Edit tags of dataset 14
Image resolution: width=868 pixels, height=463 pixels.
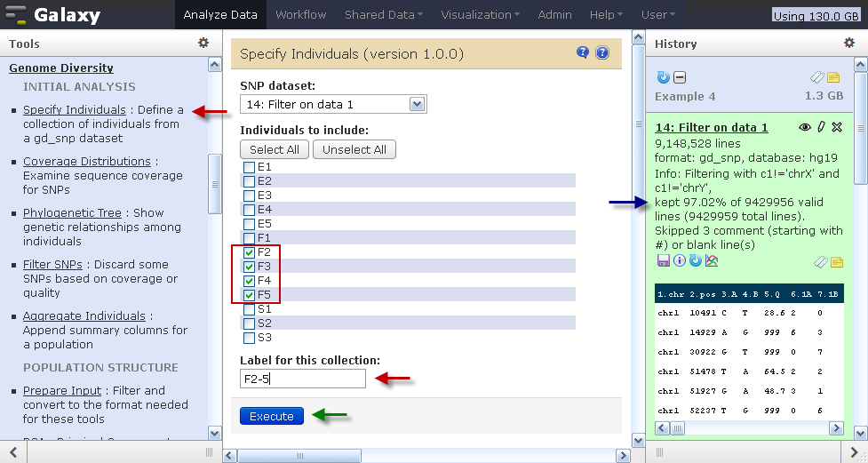[820, 261]
